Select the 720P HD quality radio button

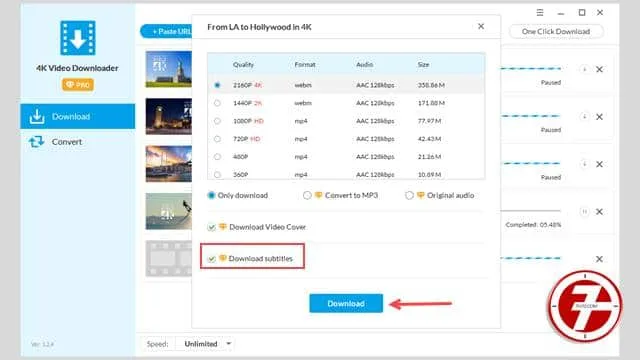pos(217,139)
